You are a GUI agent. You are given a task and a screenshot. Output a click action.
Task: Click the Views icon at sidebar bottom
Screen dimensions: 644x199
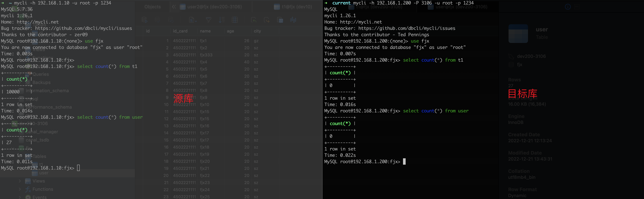coord(28,181)
